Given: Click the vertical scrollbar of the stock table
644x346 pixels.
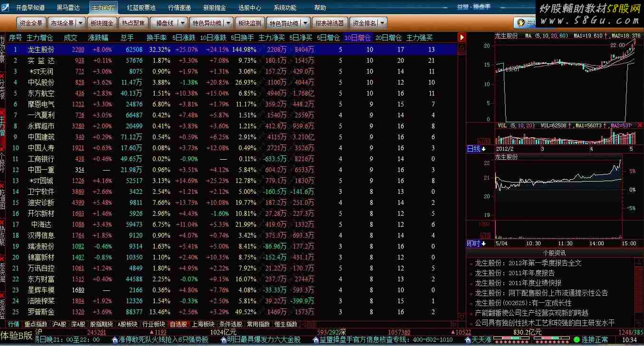Looking at the screenshot, I should [x=461, y=181].
